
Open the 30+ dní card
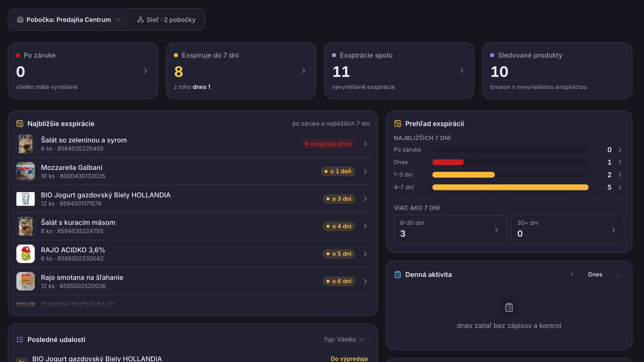[567, 229]
